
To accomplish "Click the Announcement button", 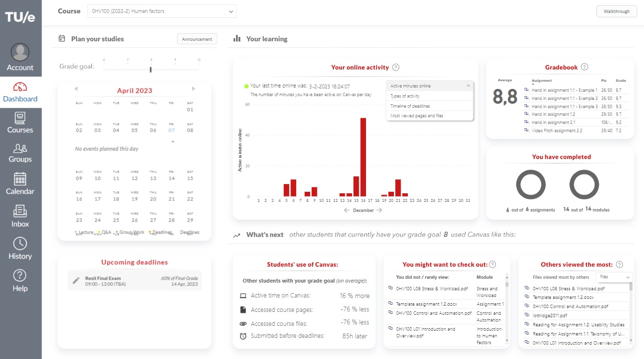I will click(197, 39).
